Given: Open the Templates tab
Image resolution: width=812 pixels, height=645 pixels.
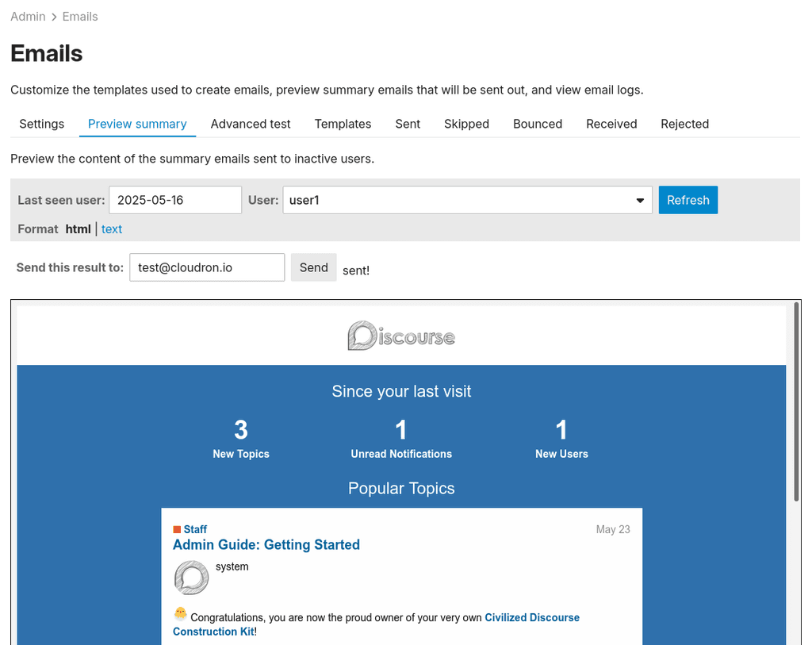Looking at the screenshot, I should point(343,124).
